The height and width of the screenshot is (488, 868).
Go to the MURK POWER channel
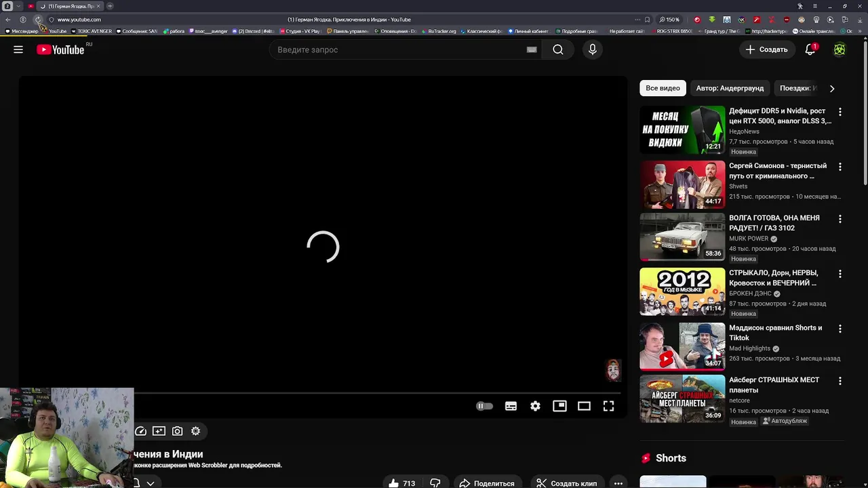[749, 239]
